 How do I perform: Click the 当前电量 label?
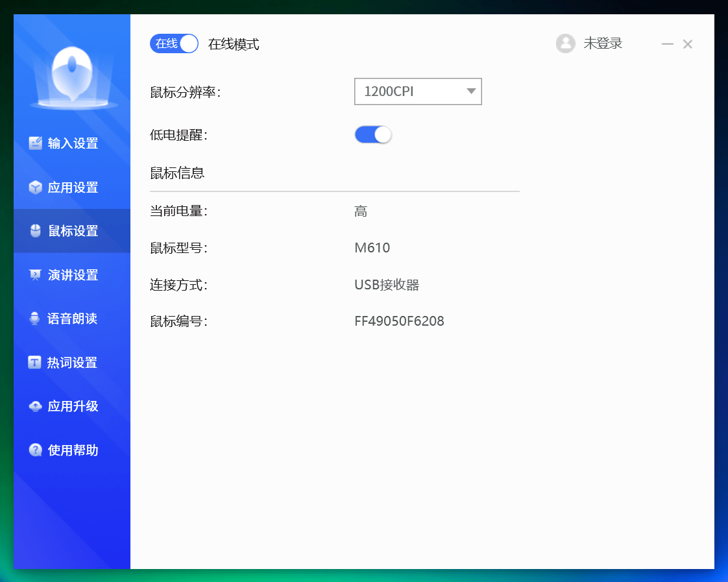point(178,211)
